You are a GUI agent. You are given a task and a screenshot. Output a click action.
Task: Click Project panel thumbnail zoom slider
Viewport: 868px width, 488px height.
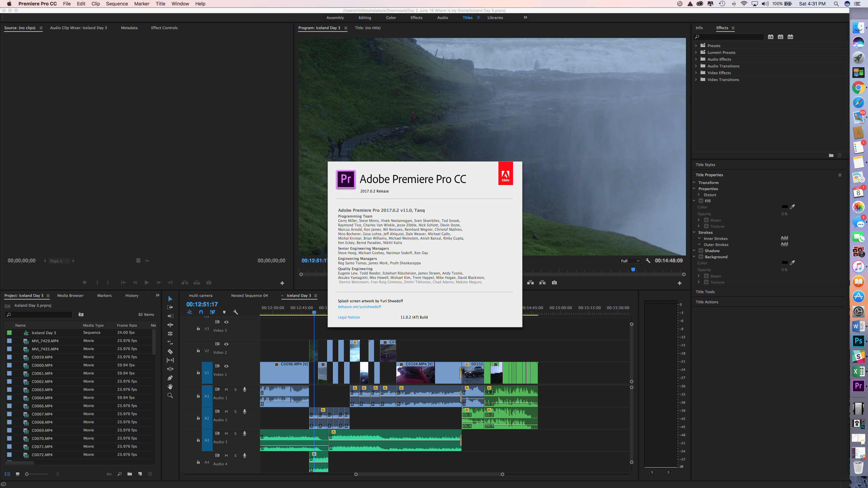[37, 474]
